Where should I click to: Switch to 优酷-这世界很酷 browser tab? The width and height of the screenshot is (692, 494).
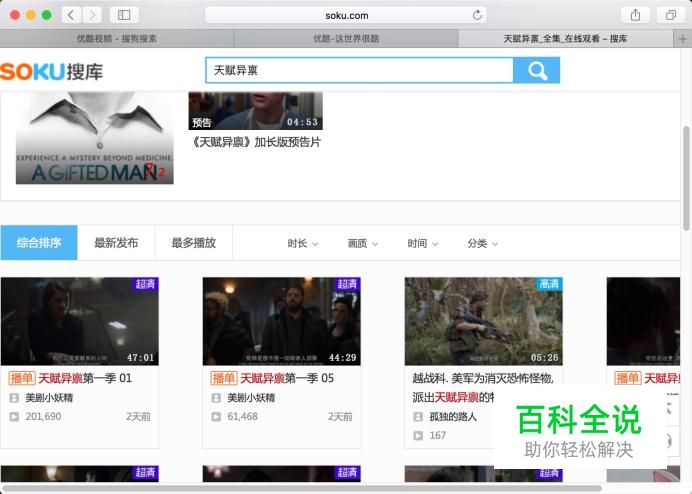point(346,39)
